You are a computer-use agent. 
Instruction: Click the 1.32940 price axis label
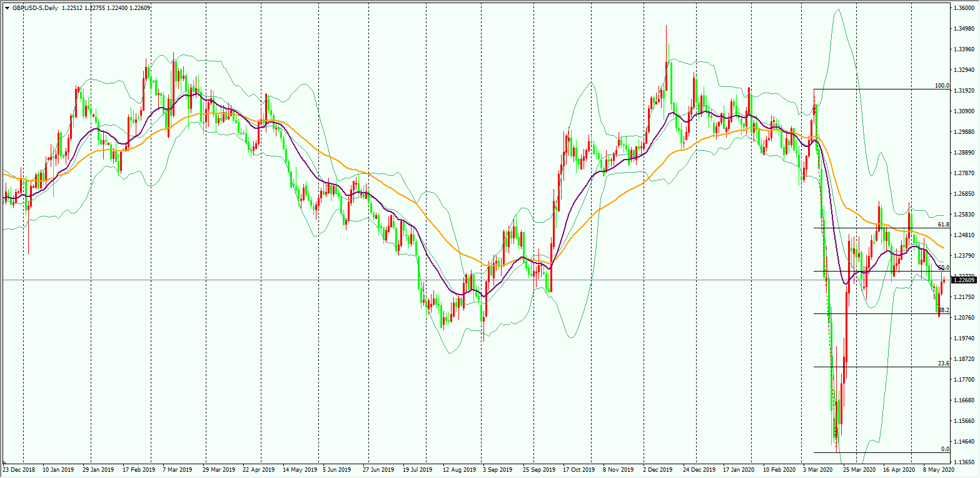pyautogui.click(x=964, y=70)
